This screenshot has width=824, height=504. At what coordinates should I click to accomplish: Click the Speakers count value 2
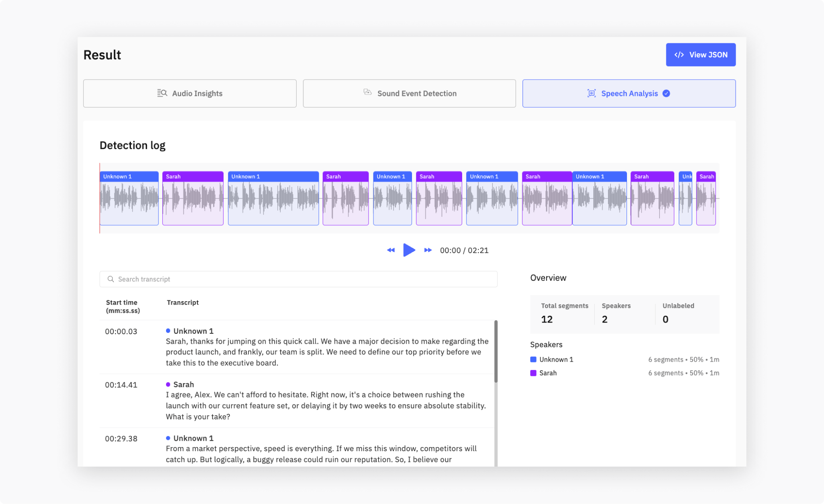point(604,319)
